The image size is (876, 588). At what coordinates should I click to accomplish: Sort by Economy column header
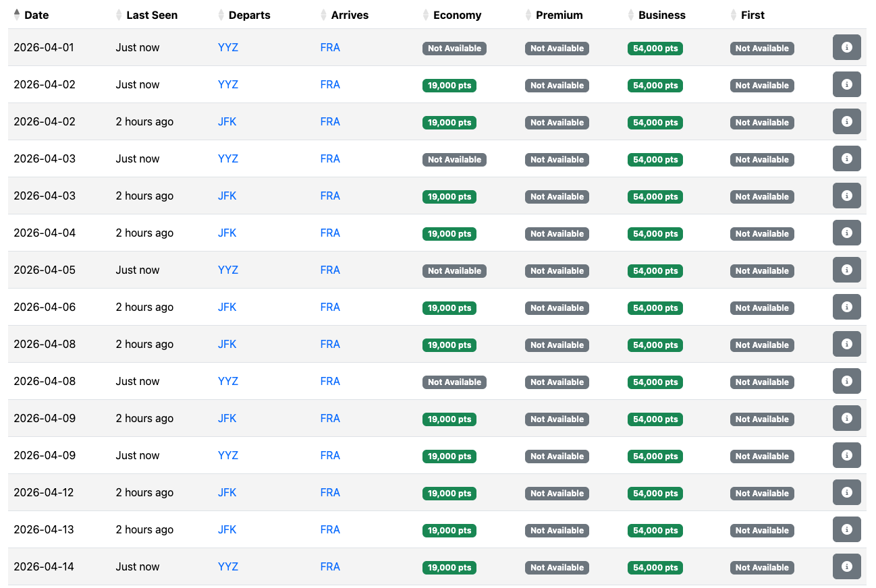tap(457, 15)
